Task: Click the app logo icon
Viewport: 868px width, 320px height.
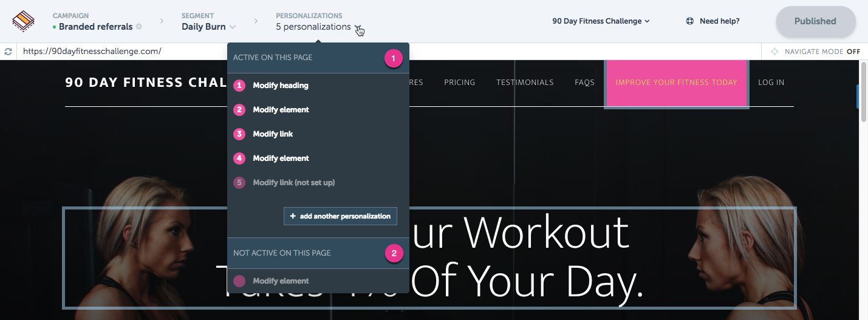Action: click(24, 21)
